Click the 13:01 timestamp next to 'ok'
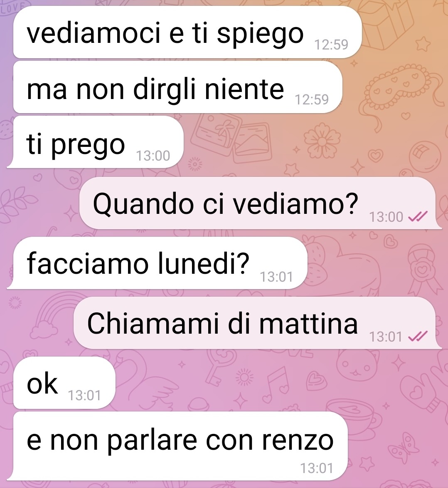The width and height of the screenshot is (448, 488). click(x=84, y=396)
